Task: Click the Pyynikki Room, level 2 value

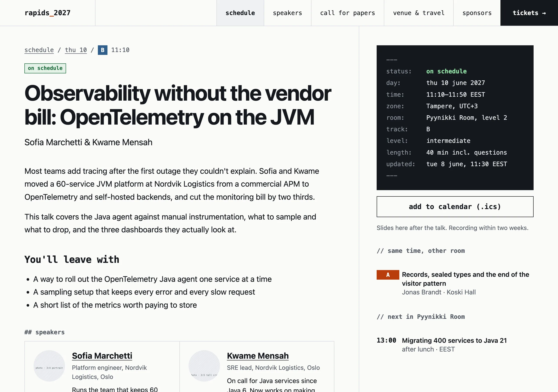Action: tap(467, 118)
